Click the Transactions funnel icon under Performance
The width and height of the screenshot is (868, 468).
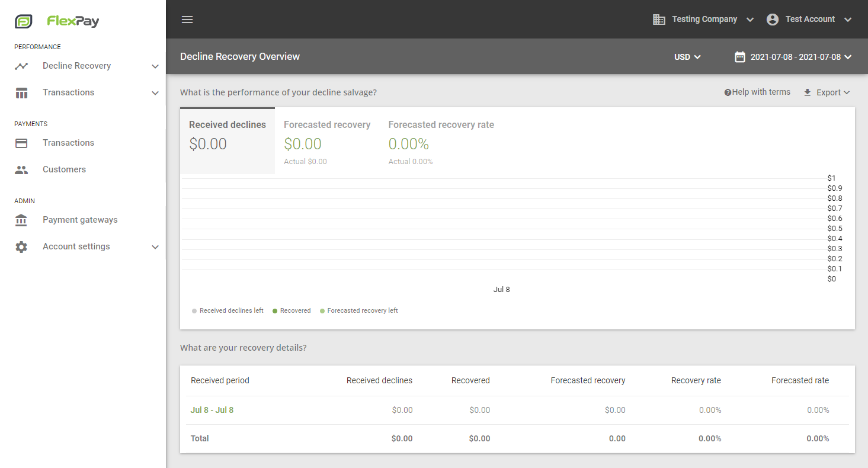pyautogui.click(x=21, y=92)
